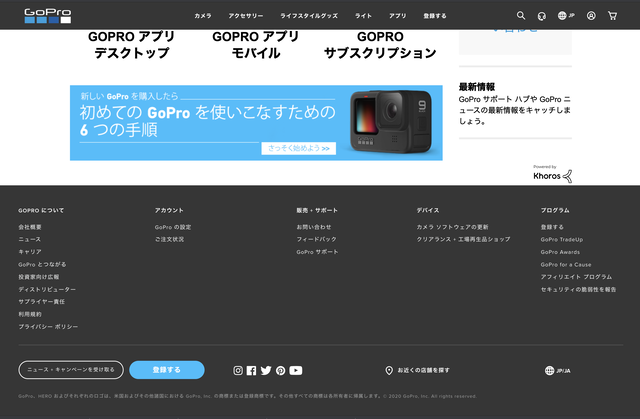Click the HERO9 camera banner image

coord(391,121)
